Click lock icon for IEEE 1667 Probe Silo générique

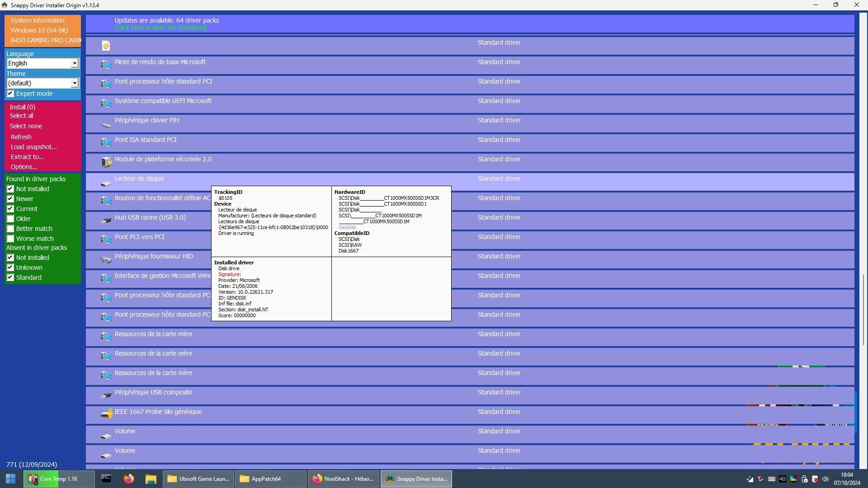106,413
